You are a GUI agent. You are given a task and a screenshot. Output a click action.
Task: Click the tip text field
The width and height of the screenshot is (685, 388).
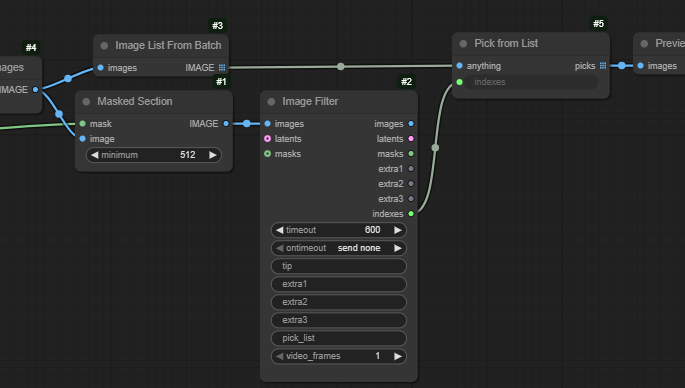(339, 266)
